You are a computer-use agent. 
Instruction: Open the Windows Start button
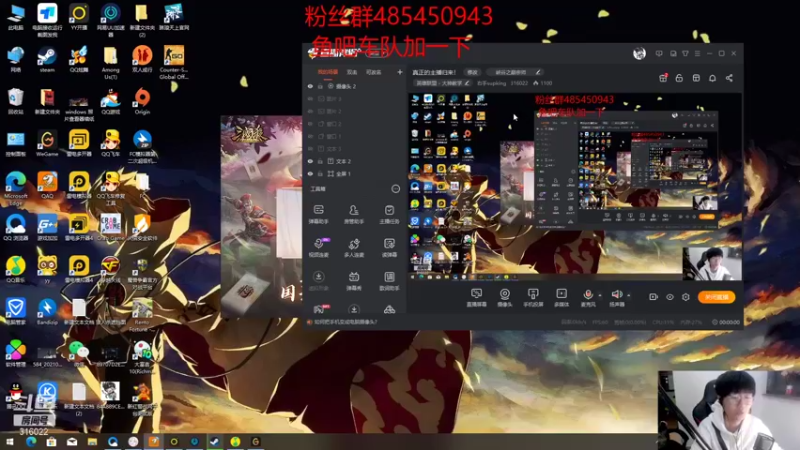coord(9,441)
